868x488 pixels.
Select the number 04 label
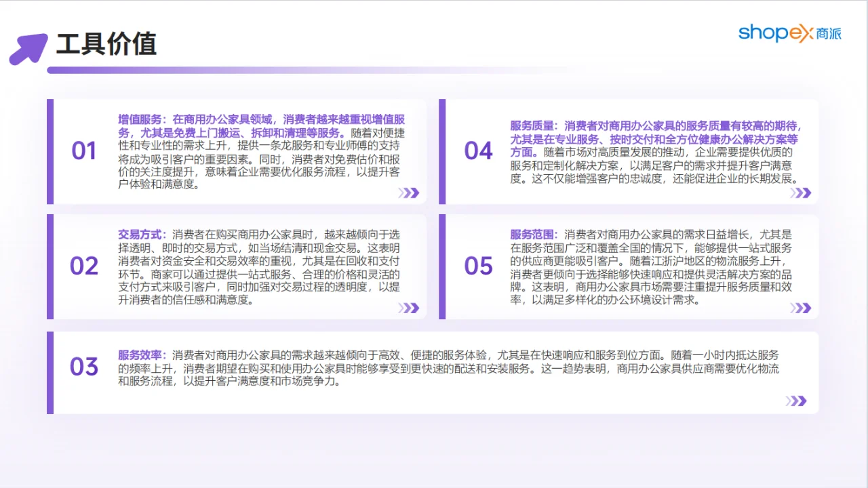click(478, 151)
